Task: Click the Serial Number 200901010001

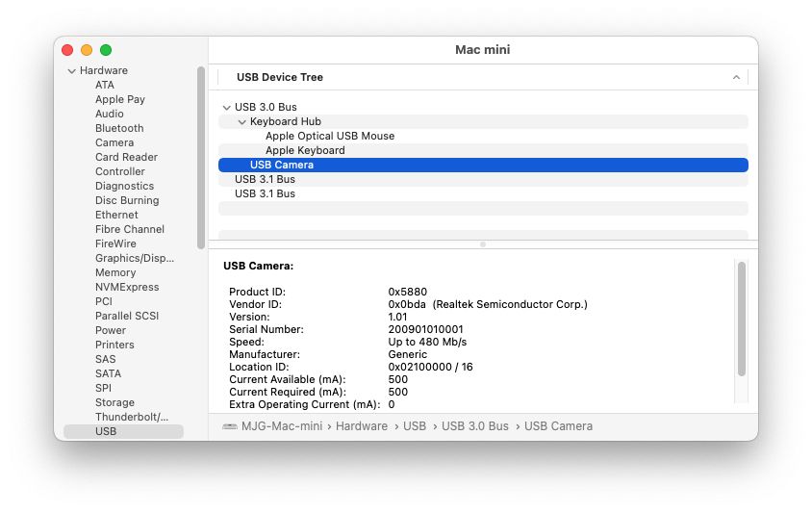Action: coord(425,329)
